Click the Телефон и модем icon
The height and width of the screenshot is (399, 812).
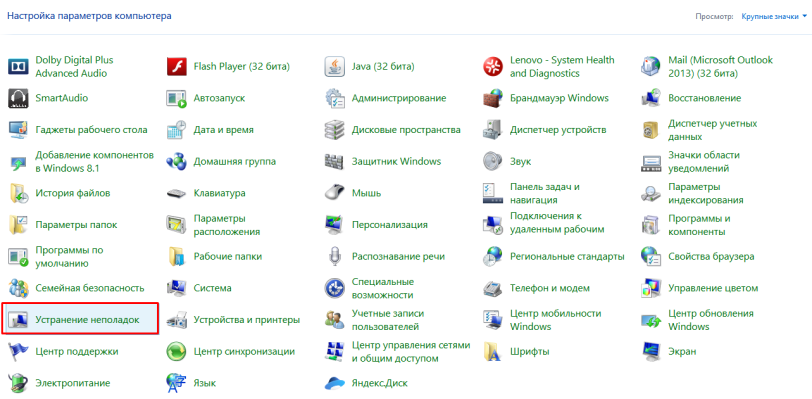pyautogui.click(x=493, y=288)
